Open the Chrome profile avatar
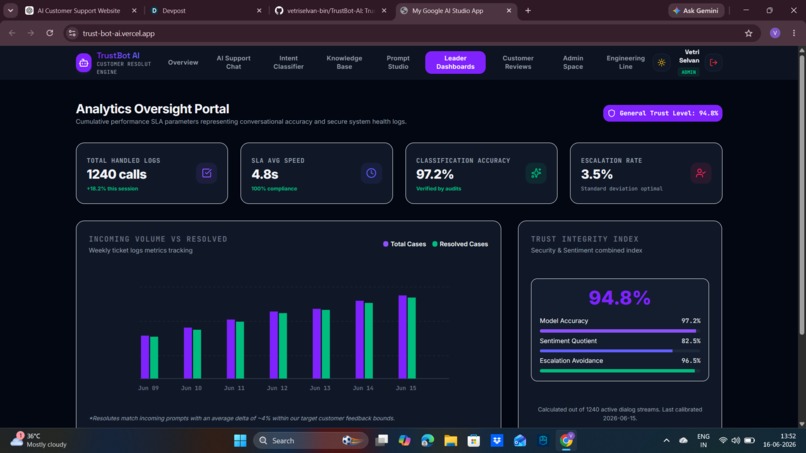The width and height of the screenshot is (806, 453). coord(775,33)
